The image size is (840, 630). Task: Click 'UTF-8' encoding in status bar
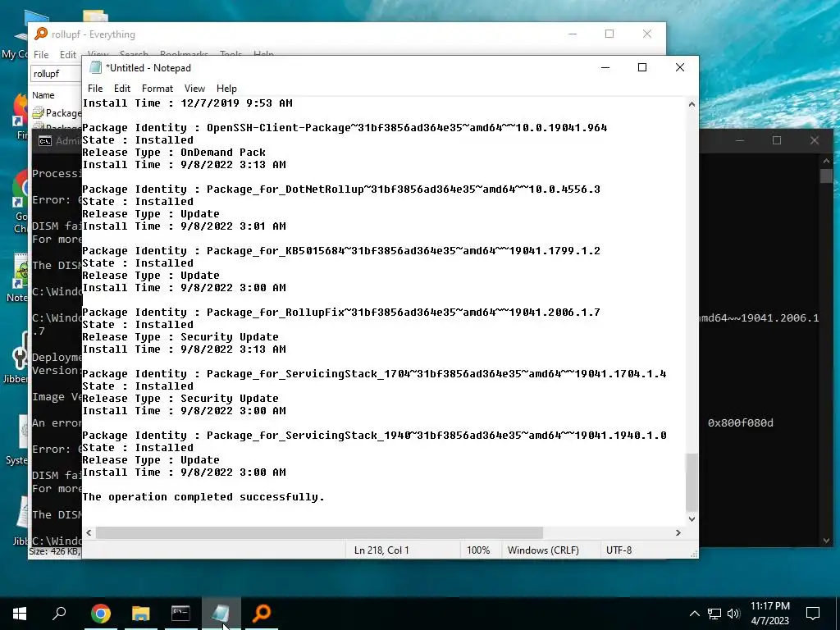pos(619,550)
